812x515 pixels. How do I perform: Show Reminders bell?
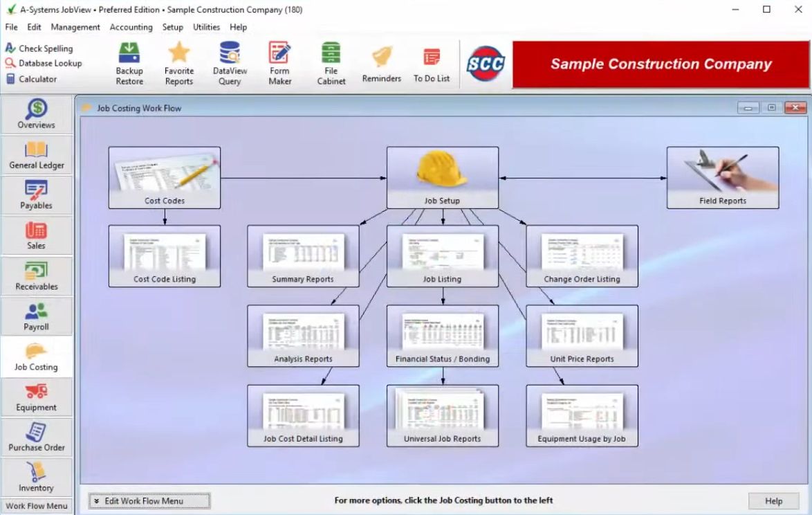click(381, 65)
